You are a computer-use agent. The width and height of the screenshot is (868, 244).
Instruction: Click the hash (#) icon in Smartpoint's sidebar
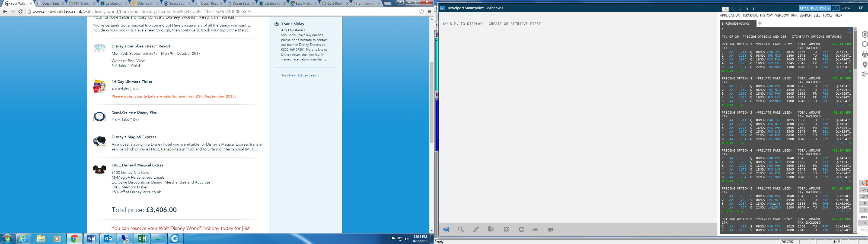[865, 34]
